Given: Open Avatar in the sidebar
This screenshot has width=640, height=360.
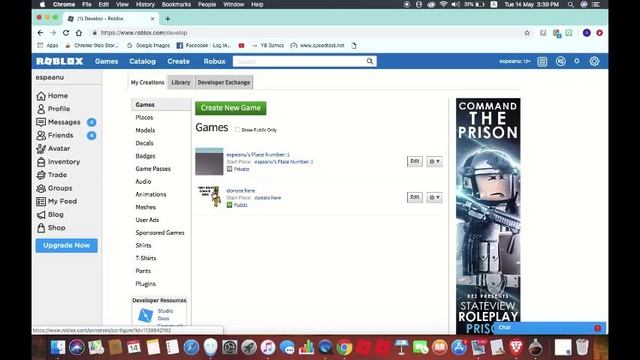Looking at the screenshot, I should pyautogui.click(x=53, y=149).
